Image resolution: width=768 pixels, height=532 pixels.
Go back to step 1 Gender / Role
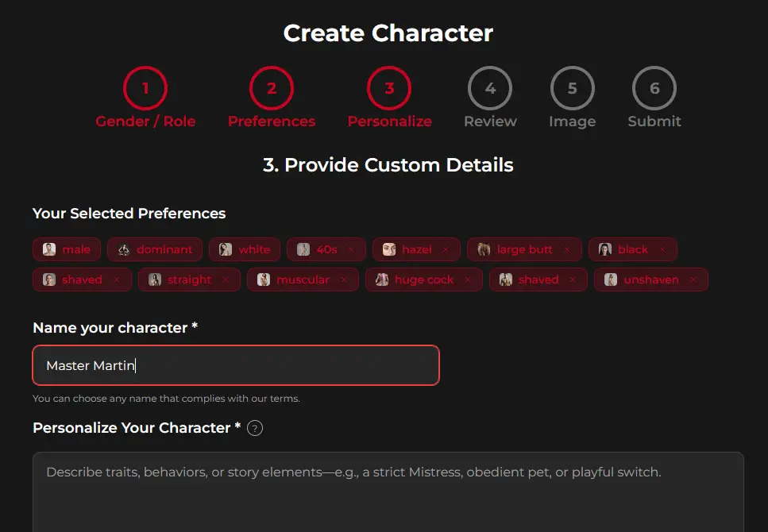point(145,89)
